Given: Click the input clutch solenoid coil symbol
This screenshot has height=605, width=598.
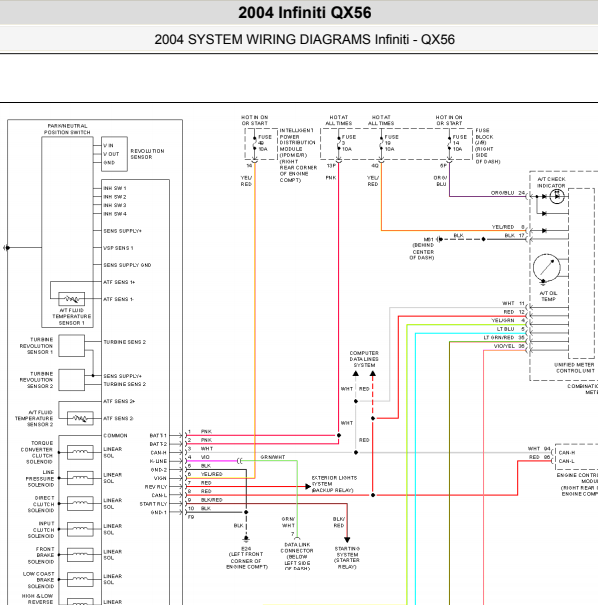Looking at the screenshot, I should [x=80, y=529].
